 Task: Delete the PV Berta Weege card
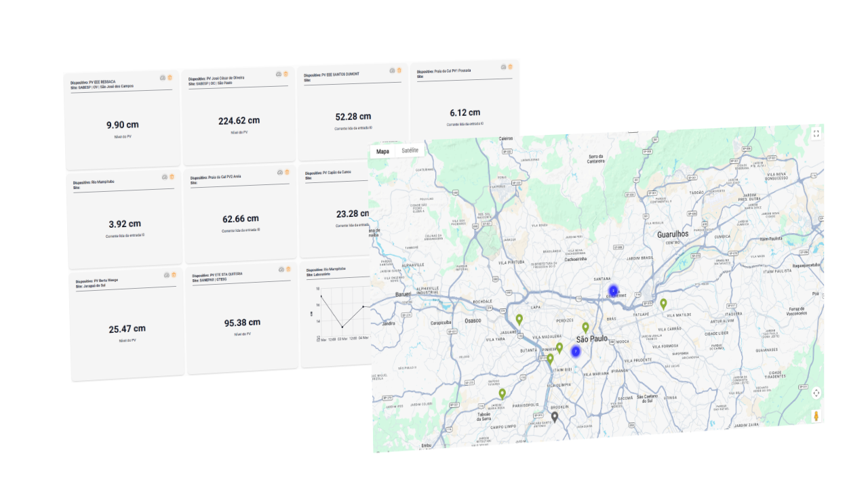174,274
